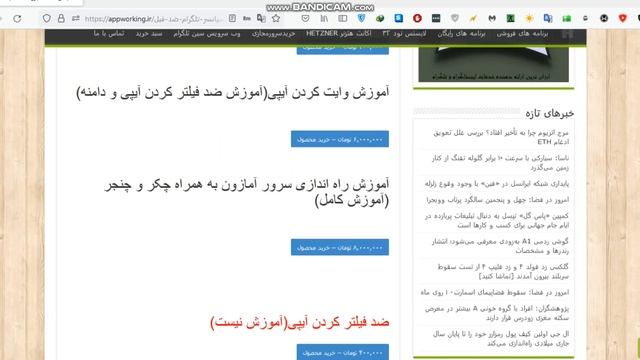This screenshot has width=640, height=360.
Task: Toggle reader view icon in address bar
Action: (232, 18)
